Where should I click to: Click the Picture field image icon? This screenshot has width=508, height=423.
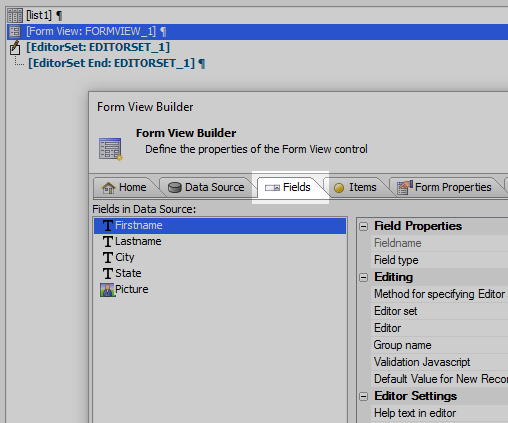coord(107,290)
